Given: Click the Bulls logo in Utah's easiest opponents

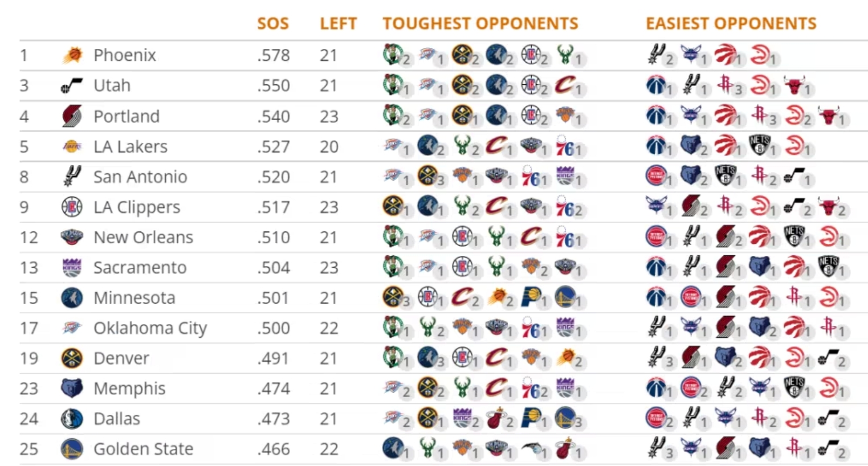Looking at the screenshot, I should [794, 85].
